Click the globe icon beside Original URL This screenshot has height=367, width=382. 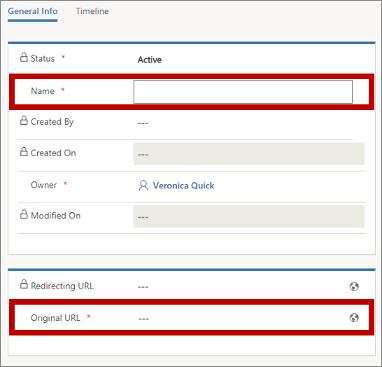(x=354, y=318)
